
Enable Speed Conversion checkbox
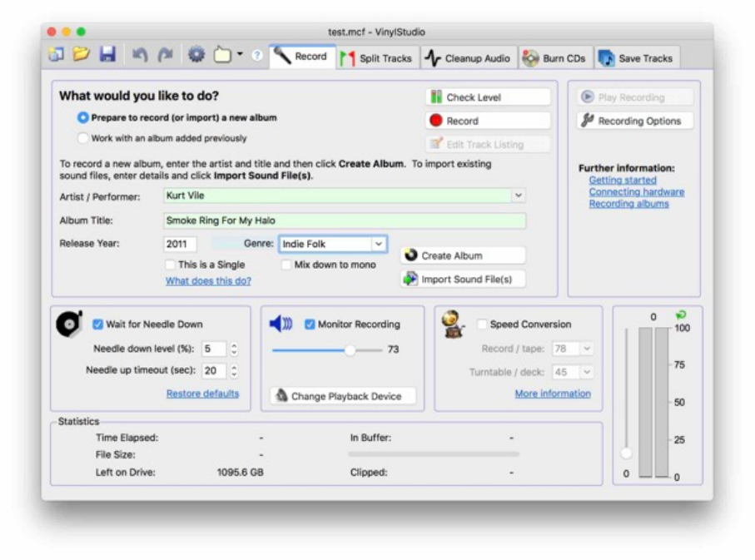[x=481, y=324]
